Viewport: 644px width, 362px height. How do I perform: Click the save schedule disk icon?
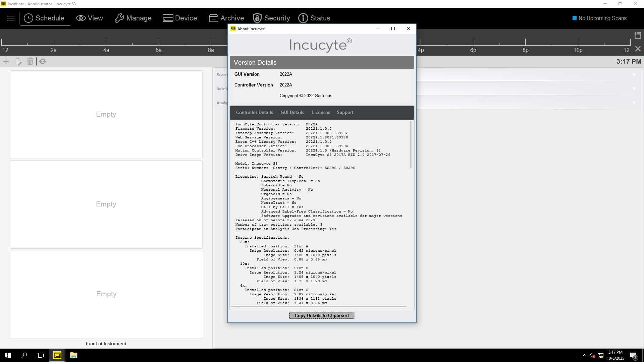pos(638,36)
